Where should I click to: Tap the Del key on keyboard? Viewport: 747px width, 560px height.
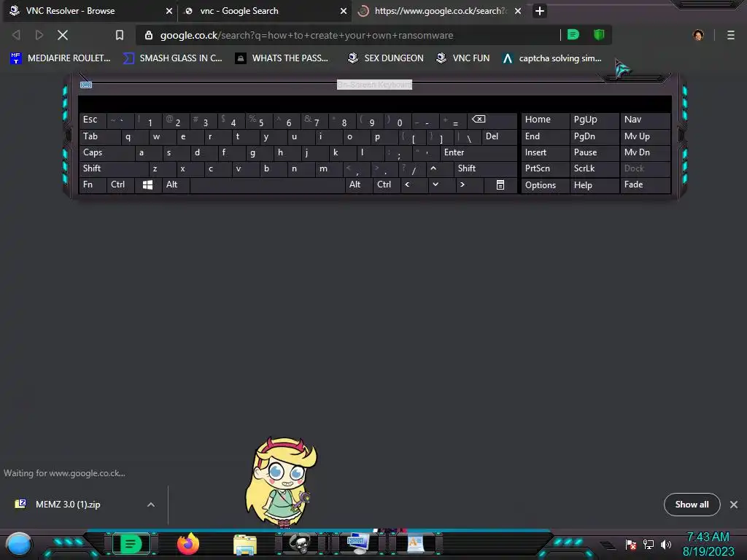pos(499,136)
